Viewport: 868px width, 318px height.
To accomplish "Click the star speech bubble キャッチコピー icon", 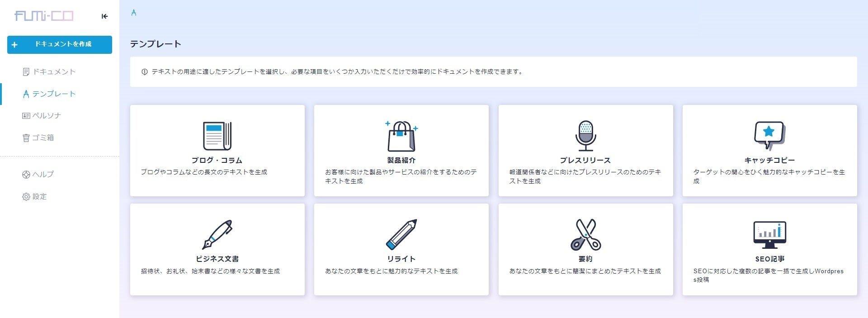I will (x=770, y=136).
